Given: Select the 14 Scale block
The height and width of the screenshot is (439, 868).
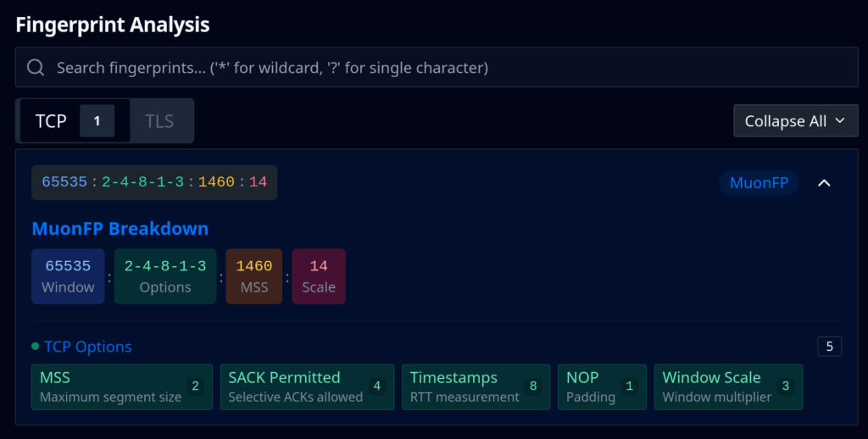Looking at the screenshot, I should 319,276.
